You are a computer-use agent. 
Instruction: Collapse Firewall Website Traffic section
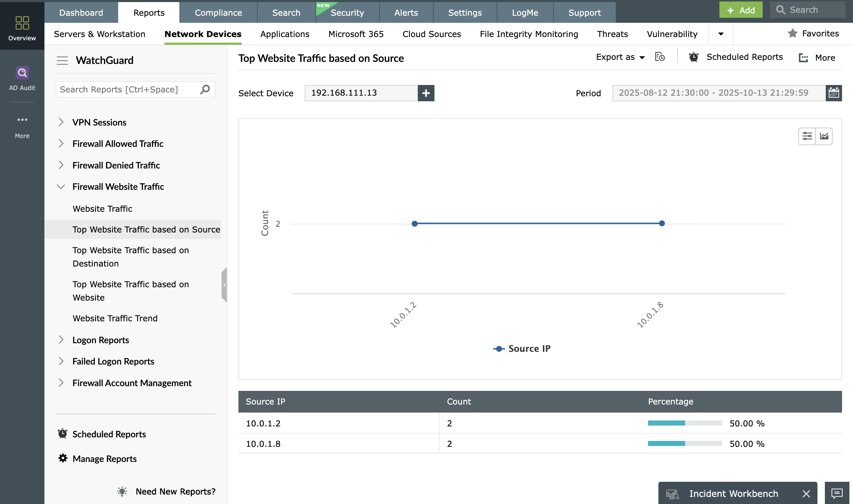(61, 187)
